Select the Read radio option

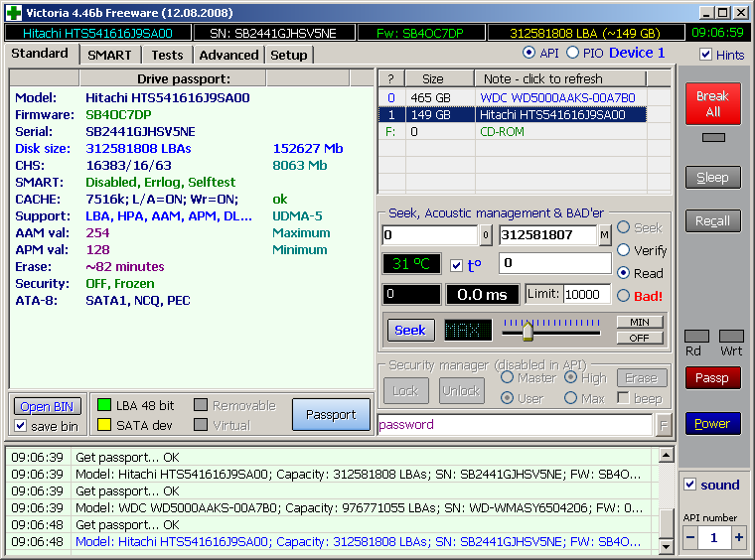pos(624,273)
